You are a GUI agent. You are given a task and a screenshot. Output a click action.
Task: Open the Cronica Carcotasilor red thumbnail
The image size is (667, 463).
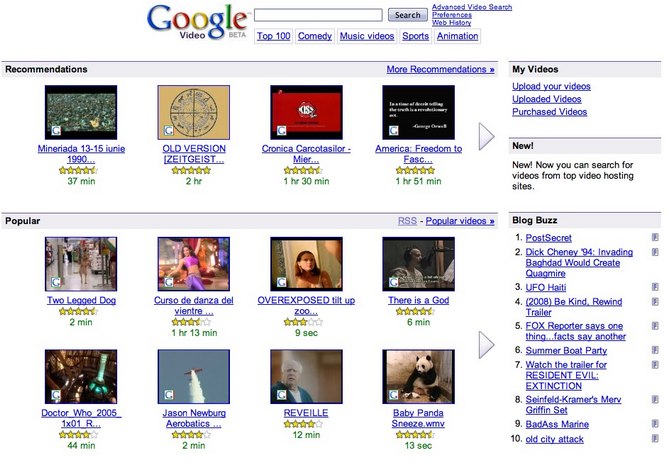(306, 112)
